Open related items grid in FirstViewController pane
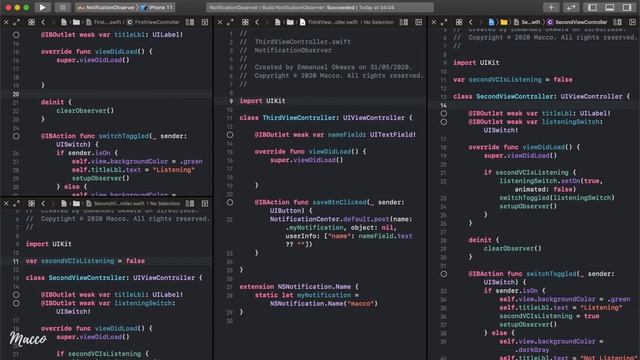The width and height of the screenshot is (640, 360). click(x=31, y=22)
